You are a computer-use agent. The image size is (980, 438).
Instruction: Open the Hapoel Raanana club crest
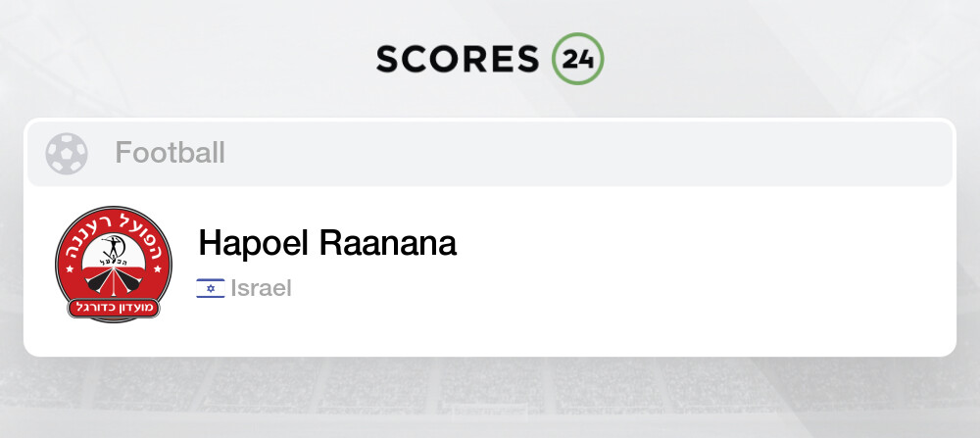click(x=113, y=265)
